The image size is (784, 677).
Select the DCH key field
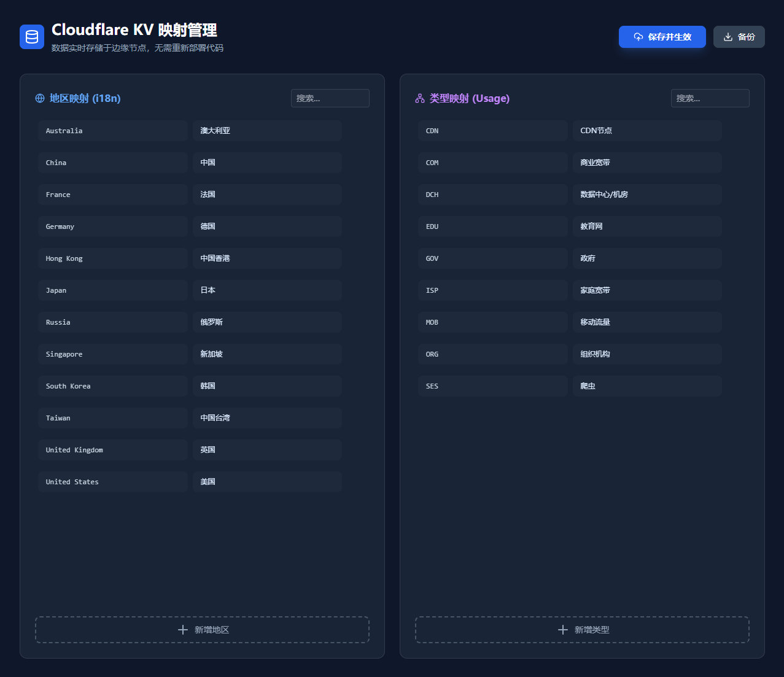(493, 195)
